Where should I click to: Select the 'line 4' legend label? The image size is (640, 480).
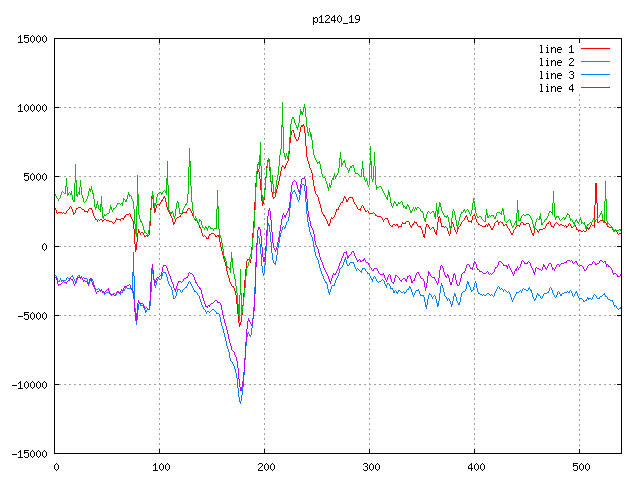point(557,88)
